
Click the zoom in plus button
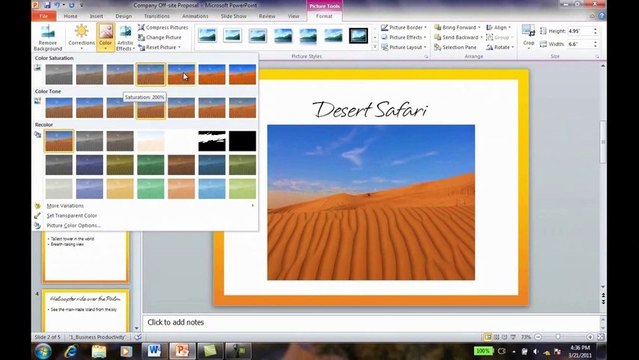tap(590, 337)
